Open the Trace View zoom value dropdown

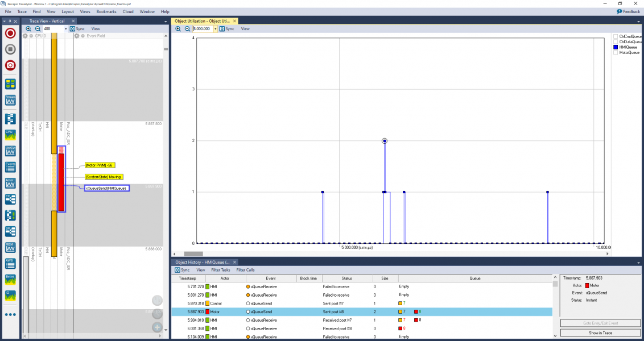[66, 28]
